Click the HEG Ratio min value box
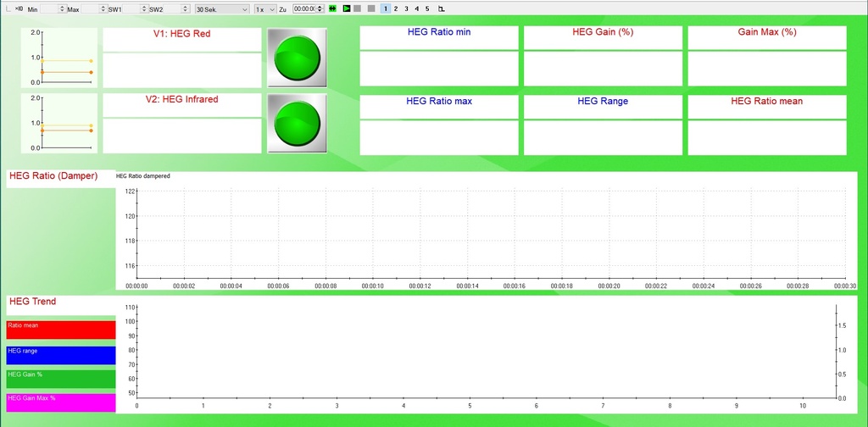This screenshot has height=427, width=868. point(439,69)
